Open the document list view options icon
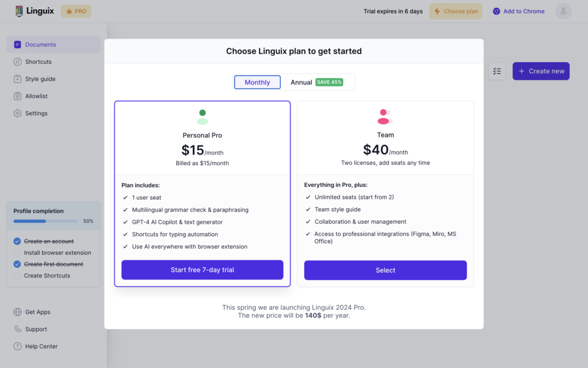 [497, 71]
